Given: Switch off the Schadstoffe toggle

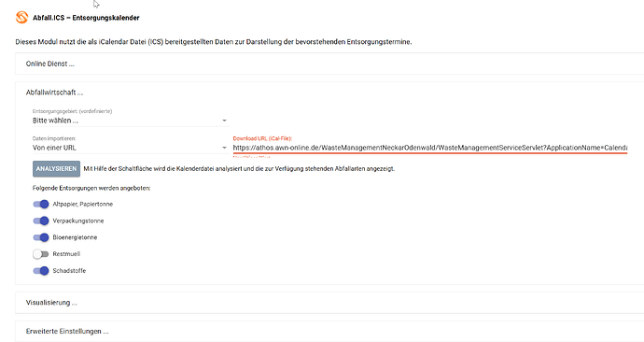Looking at the screenshot, I should pyautogui.click(x=41, y=270).
